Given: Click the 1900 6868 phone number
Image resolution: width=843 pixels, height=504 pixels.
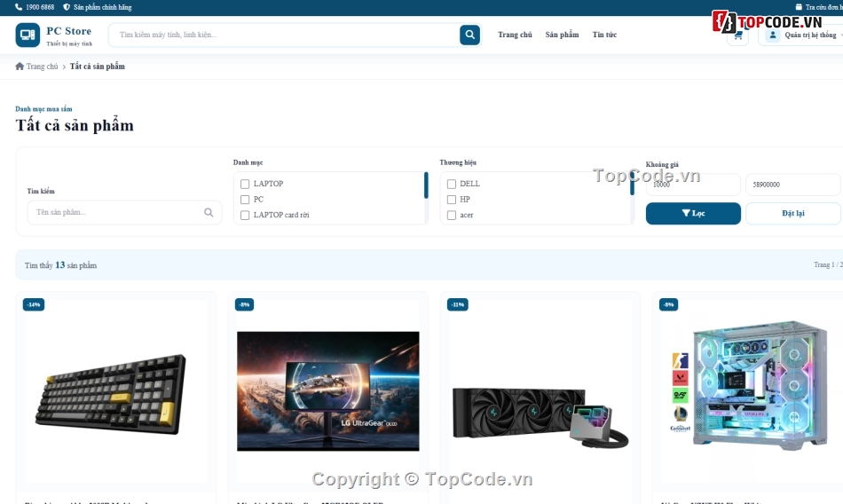Looking at the screenshot, I should click(40, 7).
